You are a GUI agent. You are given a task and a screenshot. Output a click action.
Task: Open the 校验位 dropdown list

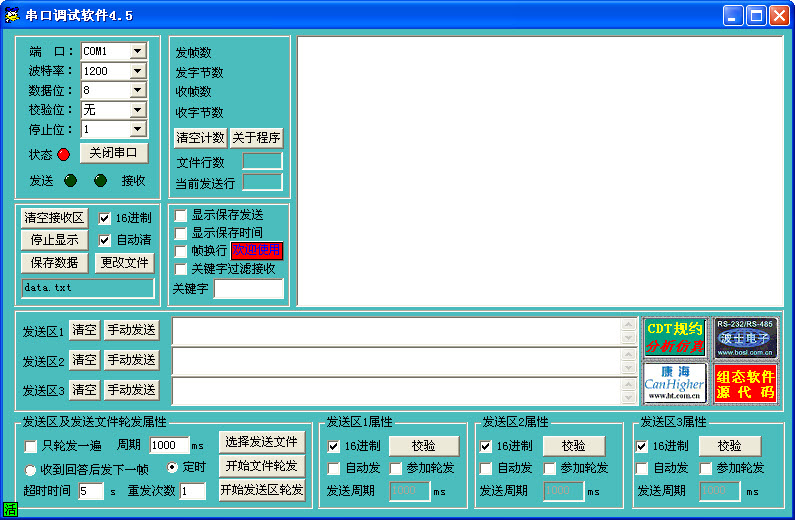[x=138, y=110]
